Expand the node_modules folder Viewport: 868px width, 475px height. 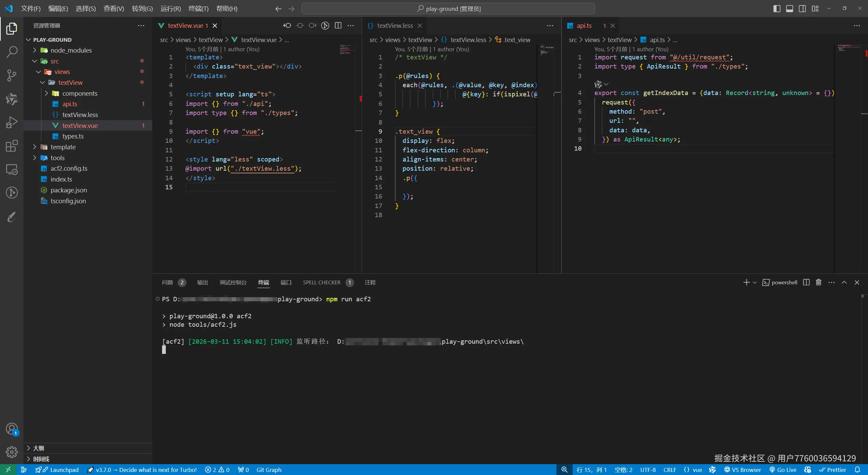click(x=71, y=50)
